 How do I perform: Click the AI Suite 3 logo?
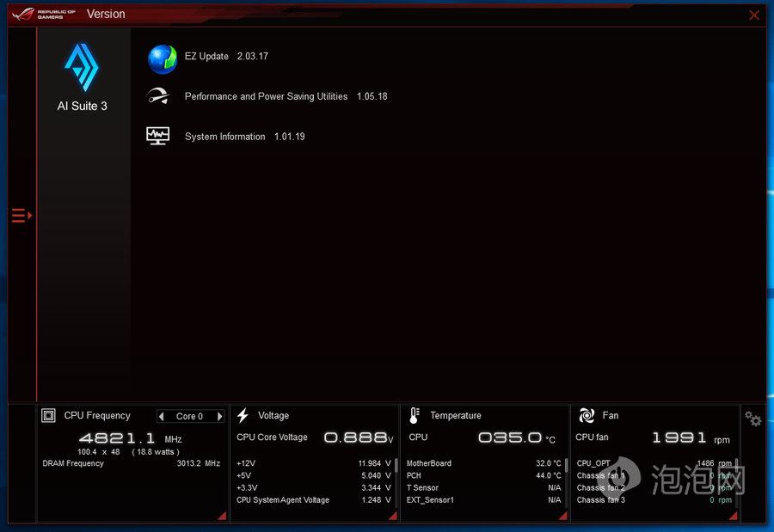coord(82,68)
